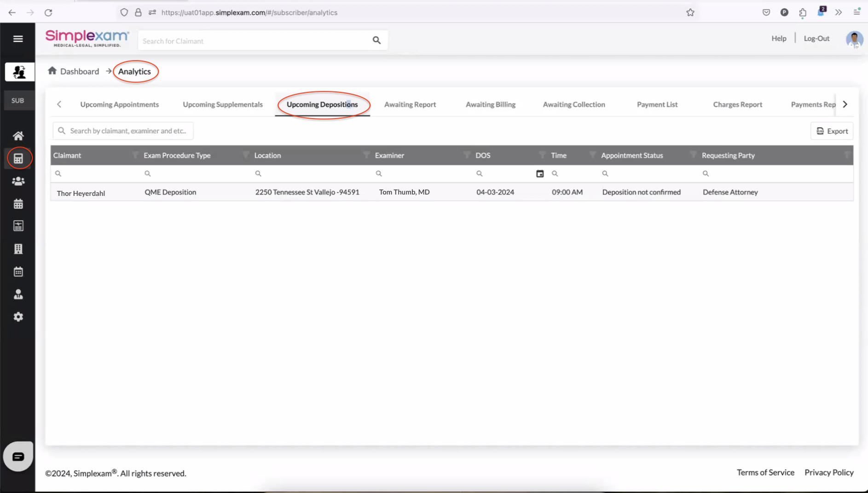This screenshot has height=493, width=868.
Task: Switch to Awaiting Report tab
Action: click(x=410, y=104)
